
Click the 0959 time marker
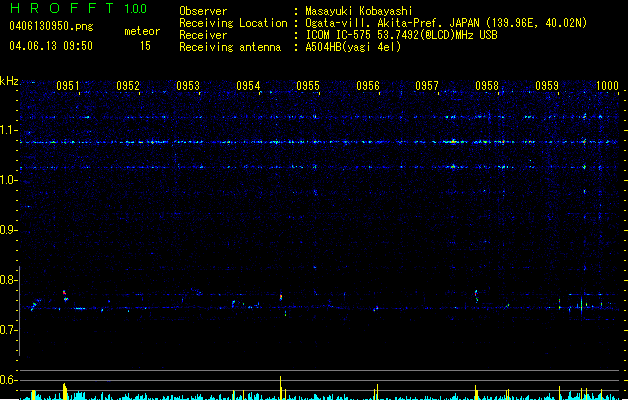pos(547,86)
